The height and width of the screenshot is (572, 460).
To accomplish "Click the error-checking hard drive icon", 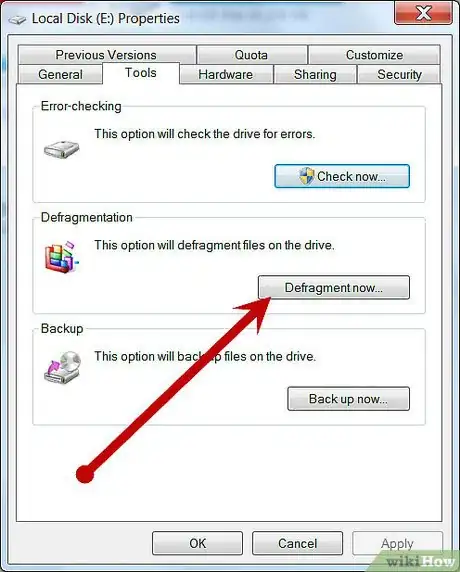I will pos(62,148).
